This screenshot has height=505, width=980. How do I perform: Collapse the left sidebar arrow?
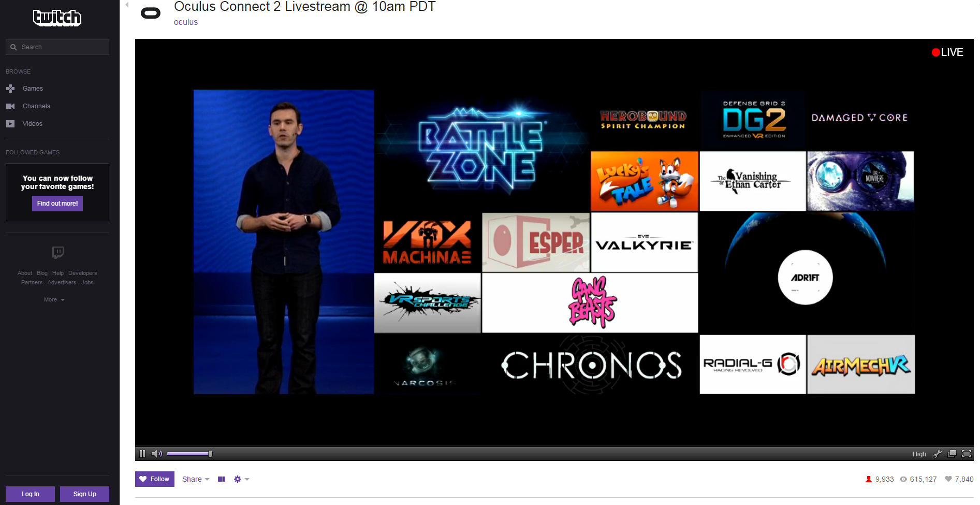(127, 5)
